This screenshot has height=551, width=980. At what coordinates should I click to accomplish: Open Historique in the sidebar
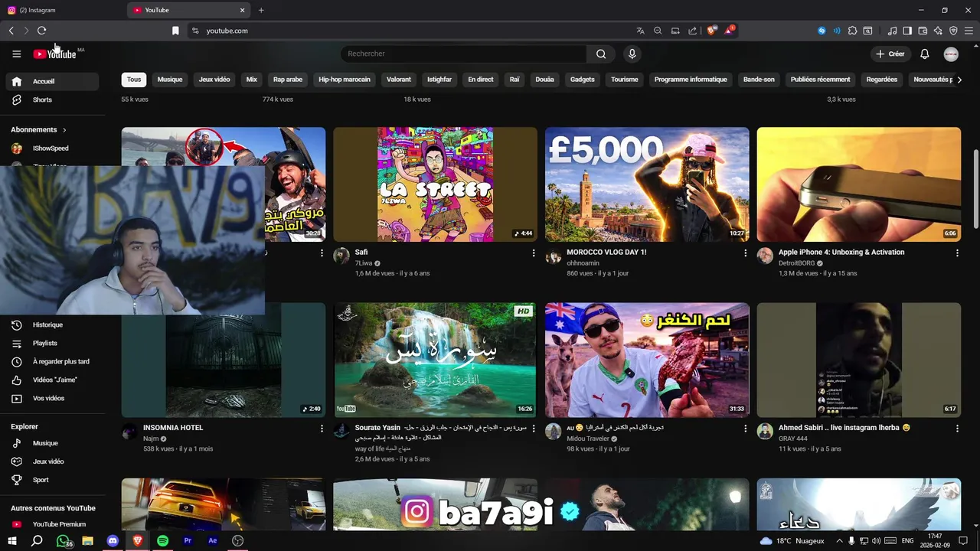click(x=52, y=324)
